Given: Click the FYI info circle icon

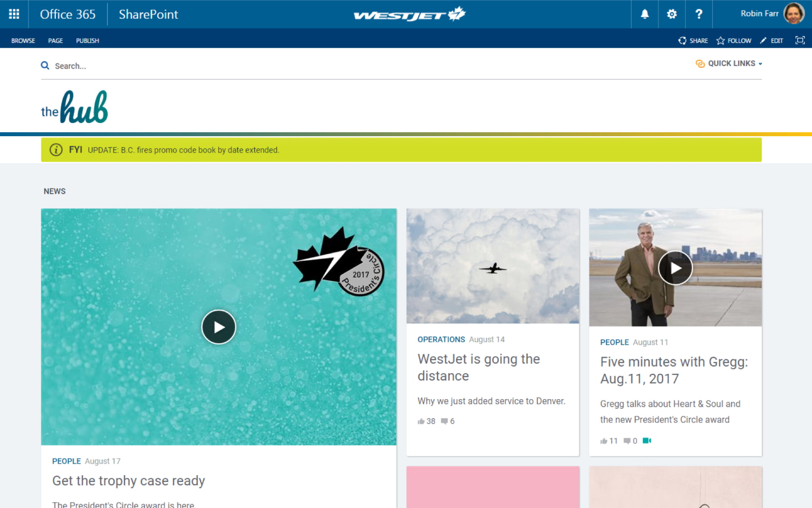Looking at the screenshot, I should tap(56, 150).
